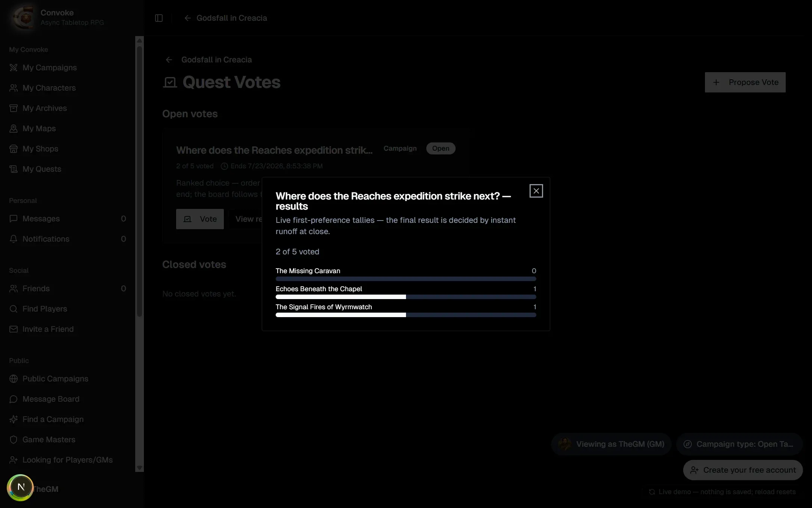
Task: Open My Characters people icon
Action: point(14,88)
